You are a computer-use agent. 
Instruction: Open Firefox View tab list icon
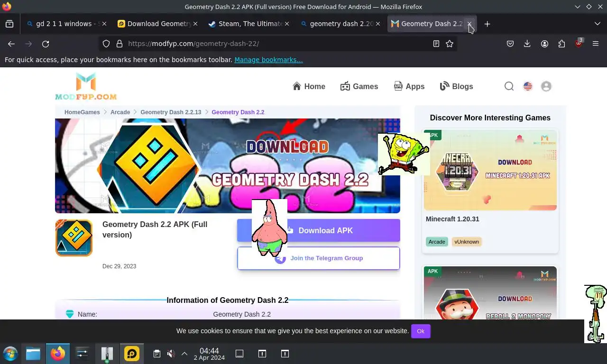tap(9, 24)
